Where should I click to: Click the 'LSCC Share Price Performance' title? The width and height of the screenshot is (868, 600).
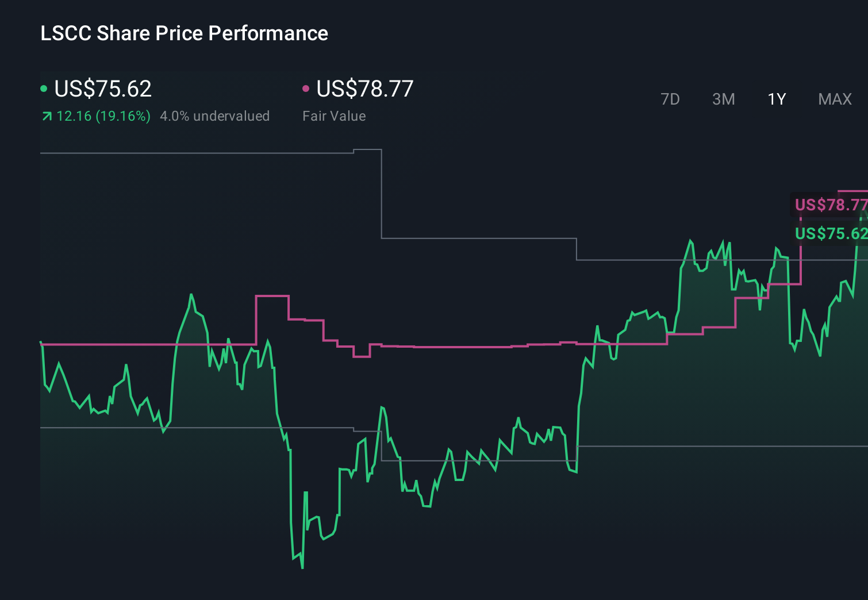184,33
